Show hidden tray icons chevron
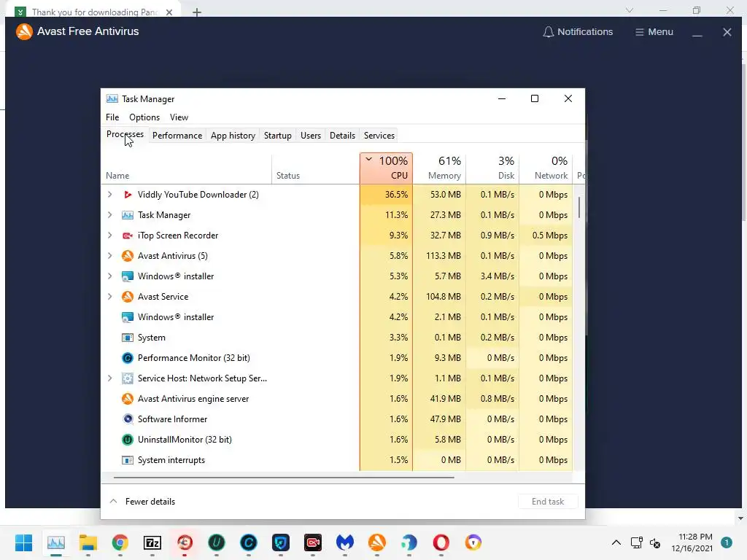The image size is (747, 560). (x=616, y=542)
